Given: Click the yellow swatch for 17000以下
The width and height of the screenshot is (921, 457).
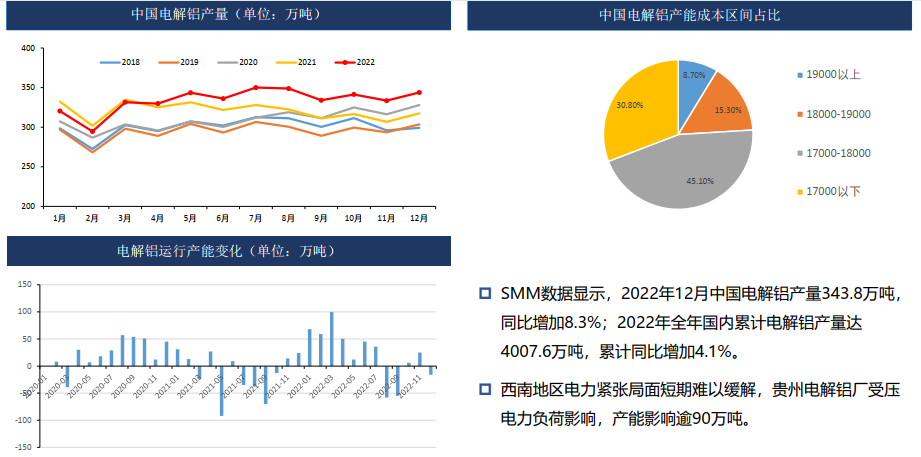Looking at the screenshot, I should tap(799, 191).
